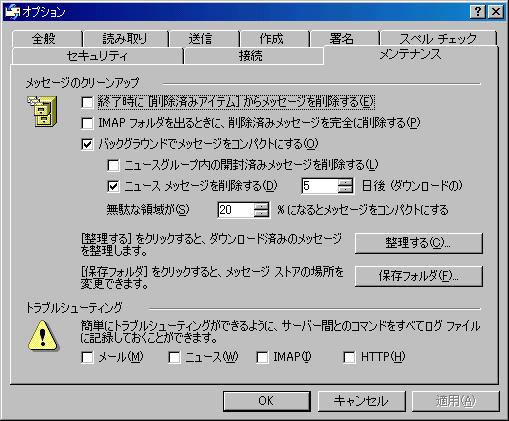Enable the メール(M) log file checkbox
The height and width of the screenshot is (421, 509).
tap(87, 358)
